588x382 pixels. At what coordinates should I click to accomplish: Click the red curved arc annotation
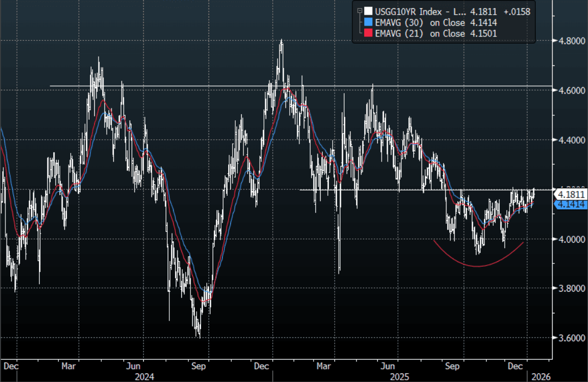478,266
